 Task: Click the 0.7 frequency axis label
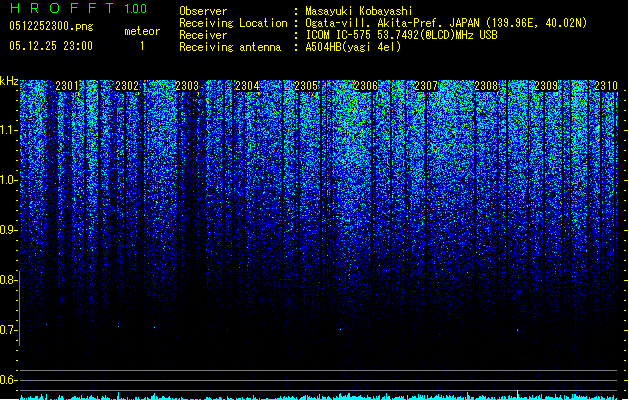coord(7,330)
